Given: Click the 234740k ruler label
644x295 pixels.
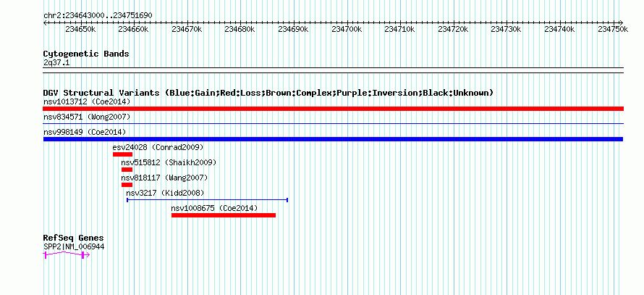Looking at the screenshot, I should click(x=560, y=29).
